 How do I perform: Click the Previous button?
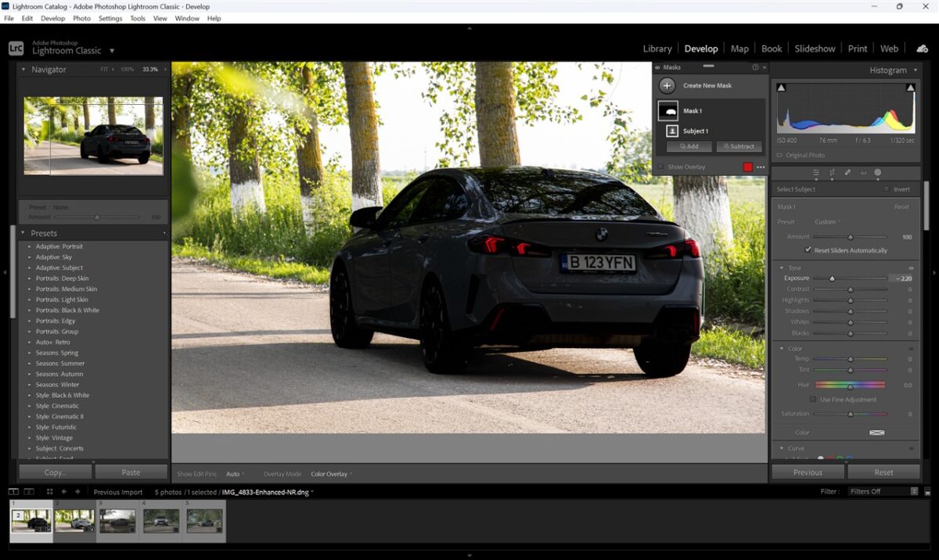[808, 472]
